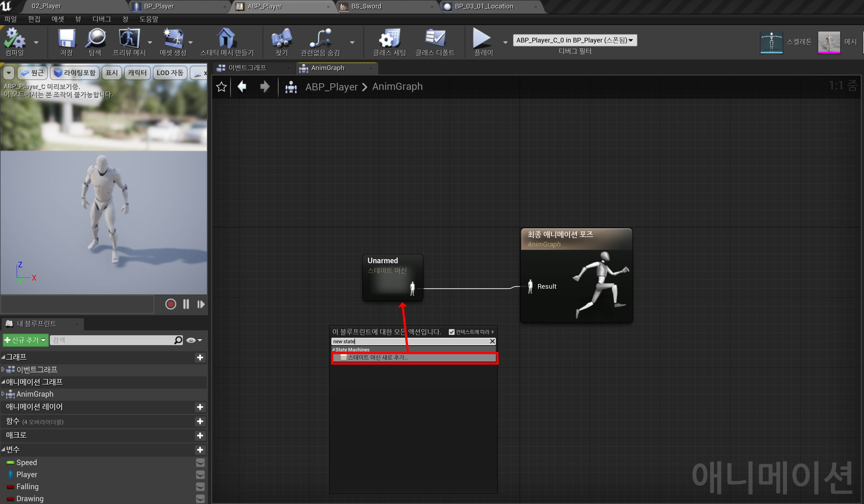This screenshot has width=864, height=504.
Task: Open view options eye dropdown
Action: [x=194, y=340]
